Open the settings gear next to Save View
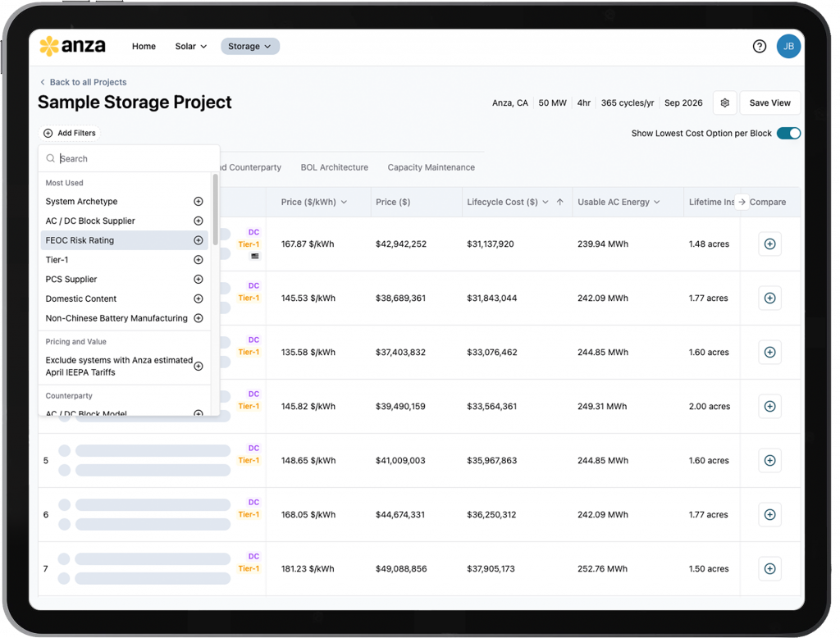This screenshot has height=638, width=840. tap(724, 103)
